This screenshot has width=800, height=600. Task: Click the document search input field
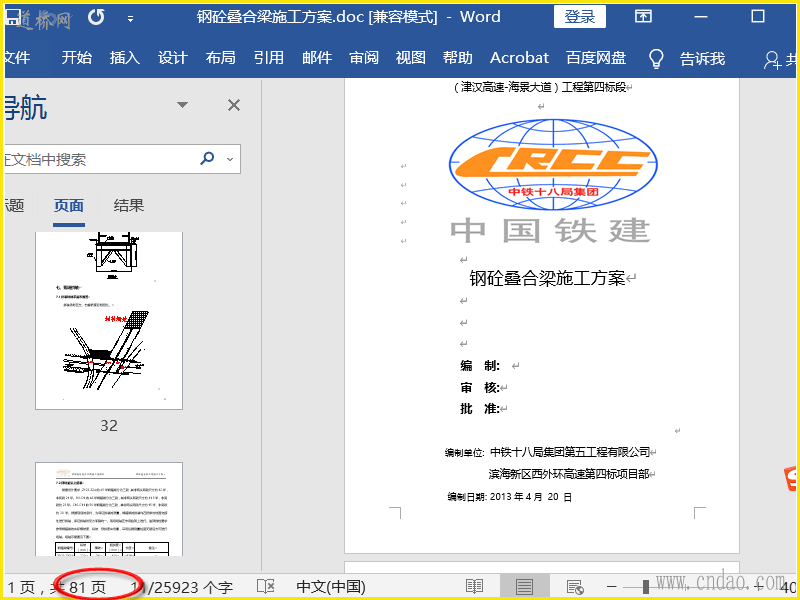(99, 159)
